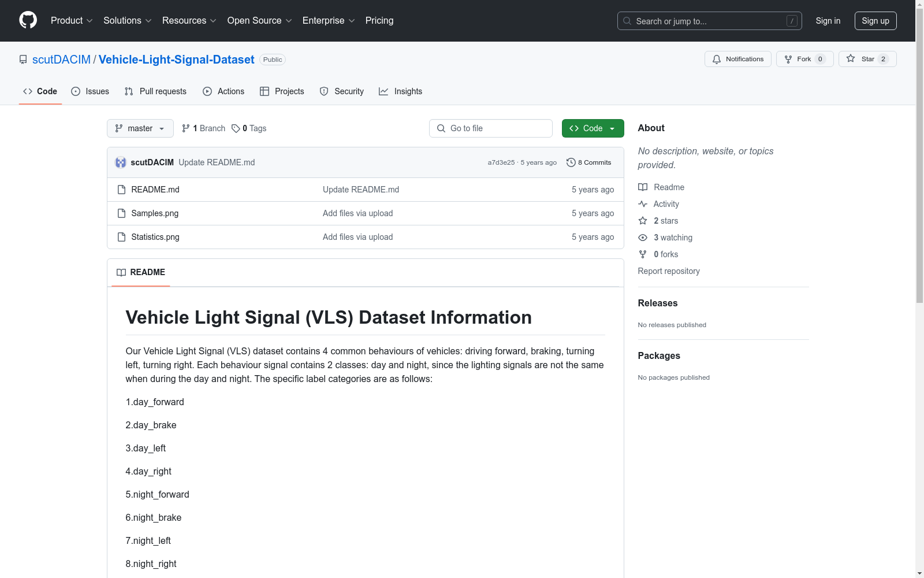
Task: Focus the Search or jump to field
Action: tap(709, 21)
